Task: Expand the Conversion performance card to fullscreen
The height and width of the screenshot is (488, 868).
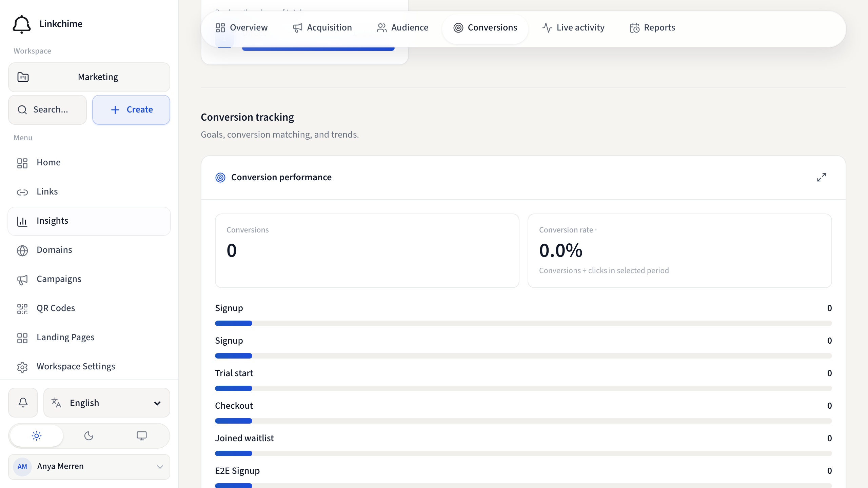Action: tap(822, 177)
